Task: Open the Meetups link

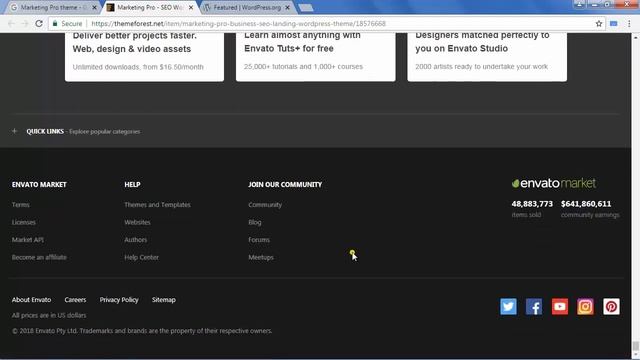Action: pos(261,257)
